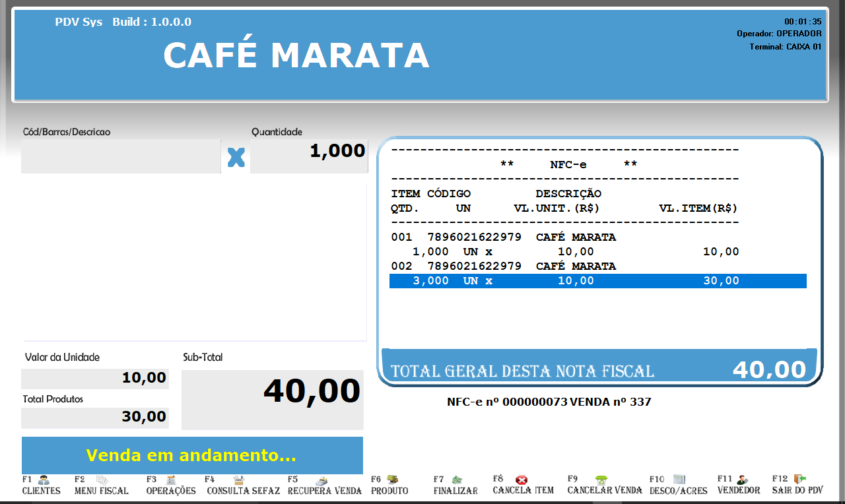Select F11 Vendedor icon

(x=743, y=480)
